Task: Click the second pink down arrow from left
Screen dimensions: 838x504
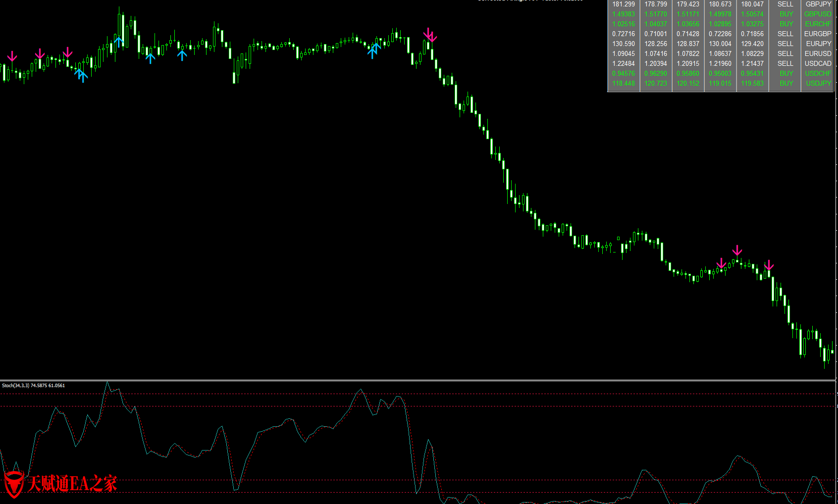Action: [x=40, y=54]
